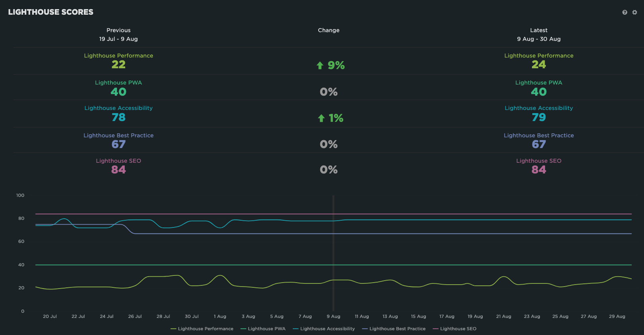Click the 9 Aug label on chart axis
Image resolution: width=644 pixels, height=335 pixels.
[x=333, y=316]
